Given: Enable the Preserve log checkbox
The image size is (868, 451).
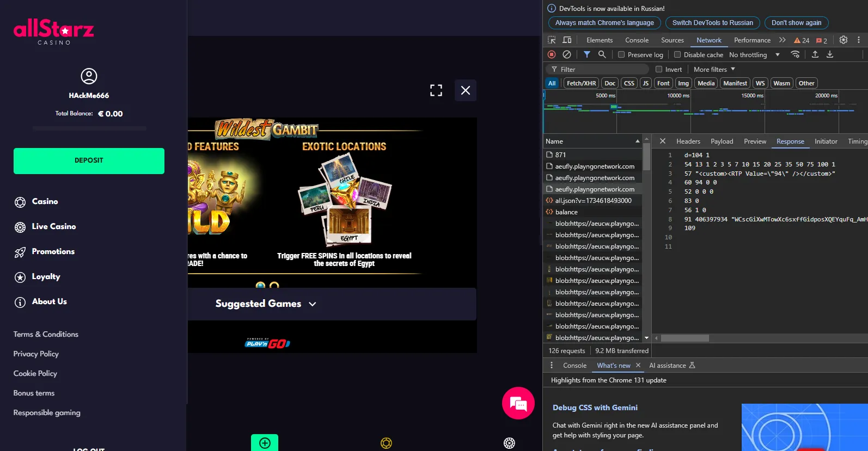Looking at the screenshot, I should click(x=621, y=54).
